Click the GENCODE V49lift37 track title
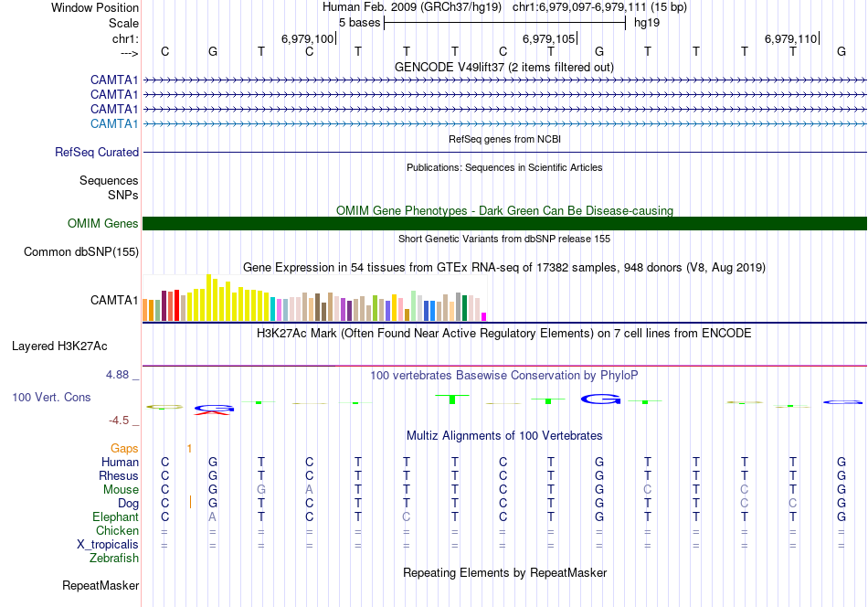The height and width of the screenshot is (607, 868). (504, 67)
